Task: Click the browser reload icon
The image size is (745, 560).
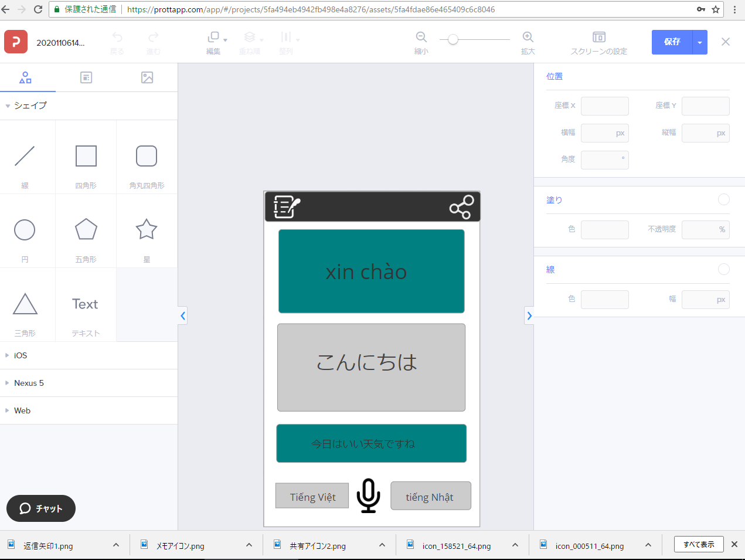Action: 38,9
